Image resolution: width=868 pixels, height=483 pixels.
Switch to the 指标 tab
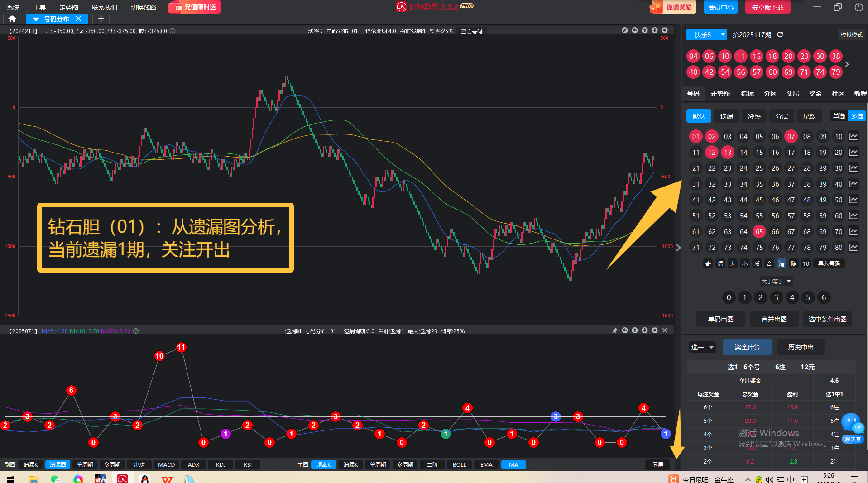coord(748,94)
